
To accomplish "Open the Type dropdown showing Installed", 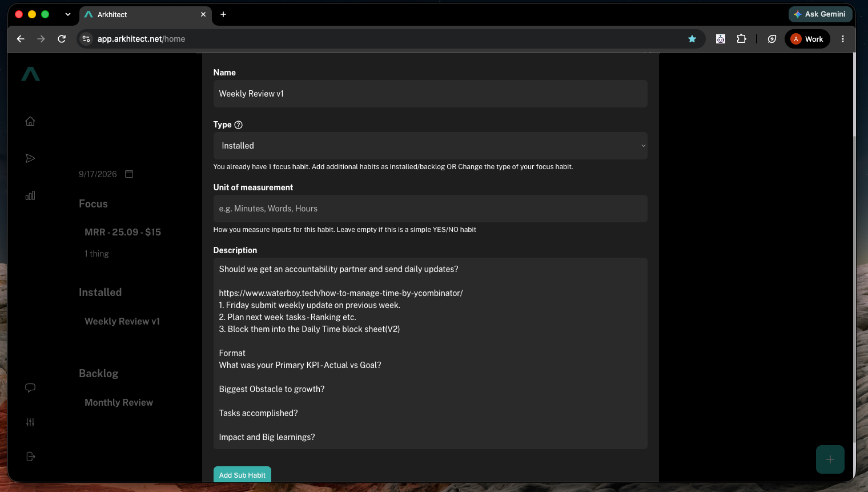I will click(430, 146).
